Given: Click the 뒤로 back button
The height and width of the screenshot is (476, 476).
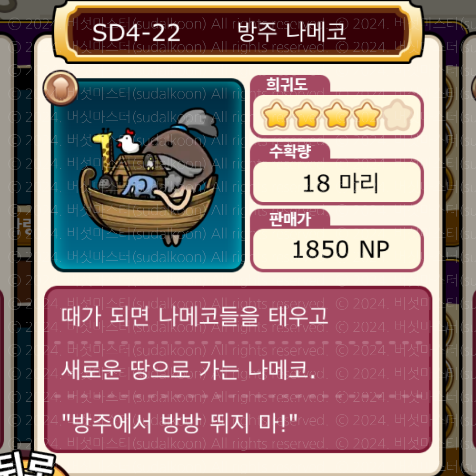Looking at the screenshot, I should point(27,464).
